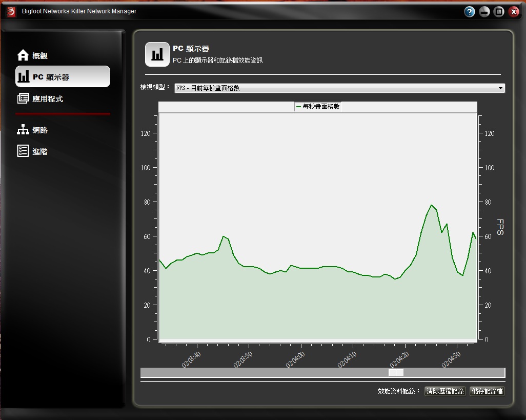This screenshot has width=526, height=420.
Task: Click the Bigfoot Networks logo in title bar
Action: coord(11,11)
